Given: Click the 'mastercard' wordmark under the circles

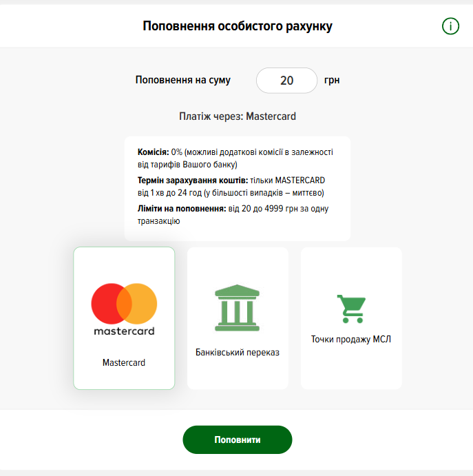Looking at the screenshot, I should [x=124, y=331].
